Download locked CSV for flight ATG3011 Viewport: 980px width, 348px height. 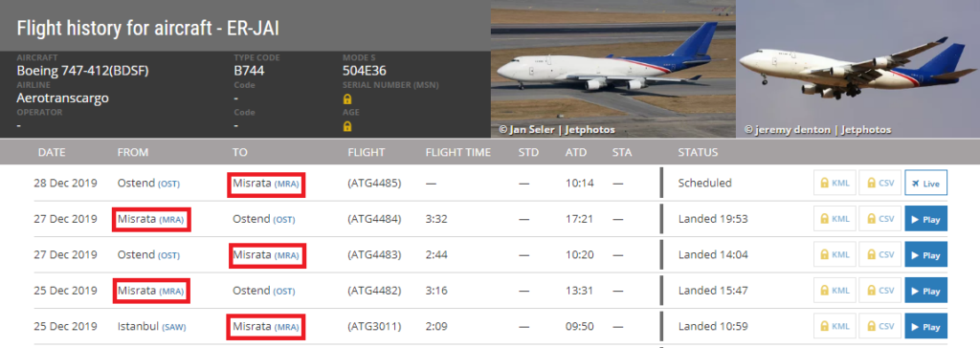coord(880,326)
